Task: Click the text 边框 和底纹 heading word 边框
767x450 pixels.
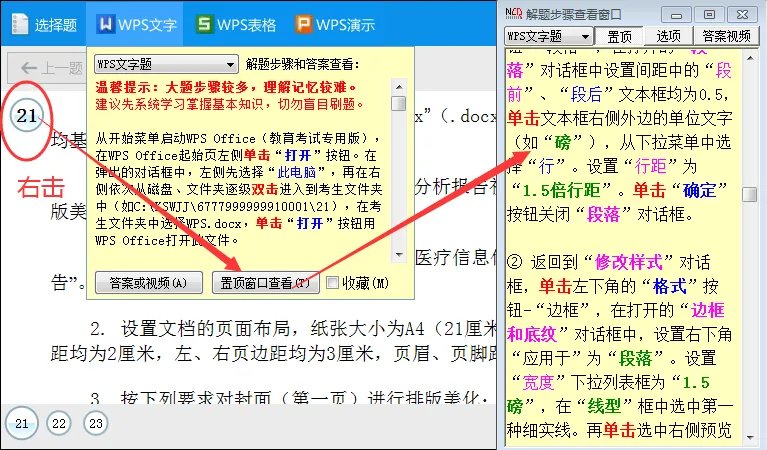Action: [x=707, y=310]
